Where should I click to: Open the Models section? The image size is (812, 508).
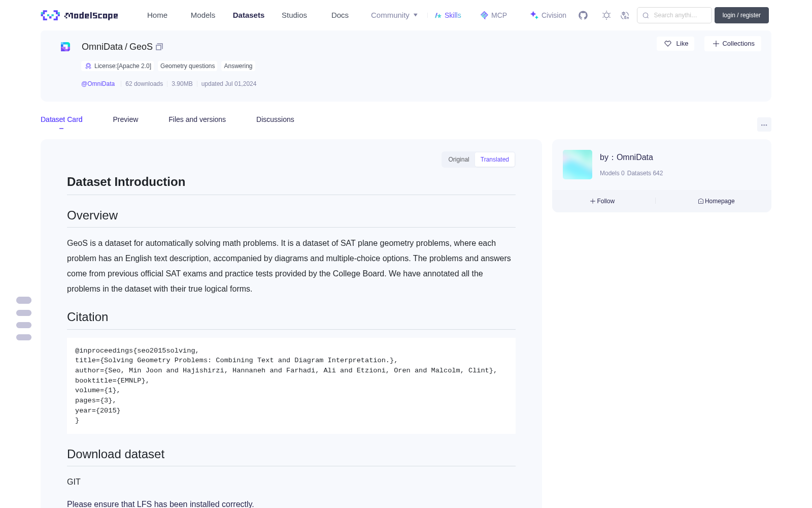click(203, 15)
